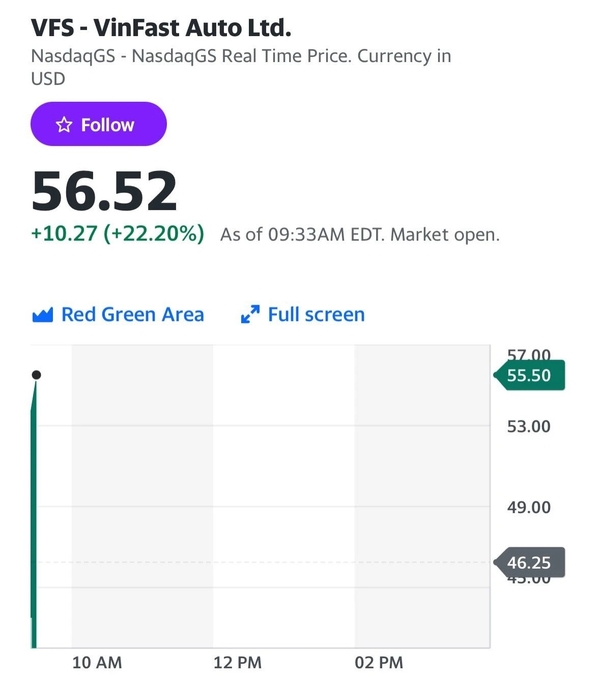Click the VFS - VinFast Auto Ltd. title
The width and height of the screenshot is (600, 681).
(x=161, y=28)
